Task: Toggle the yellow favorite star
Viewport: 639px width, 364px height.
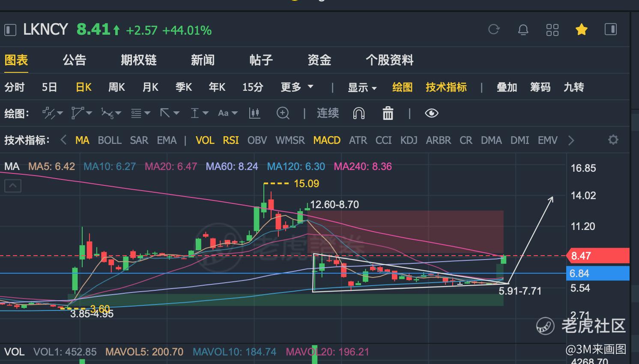Action: pyautogui.click(x=581, y=29)
